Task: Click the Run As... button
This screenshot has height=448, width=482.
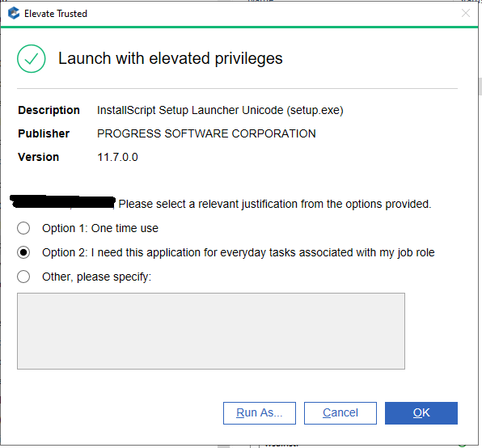Action: tap(260, 413)
